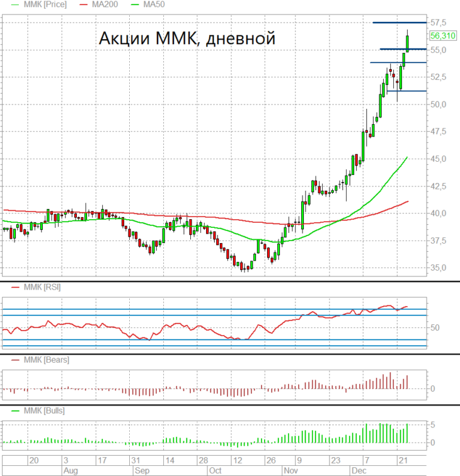460x476 pixels.
Task: Click the 37,5 price axis label
Action: (439, 241)
